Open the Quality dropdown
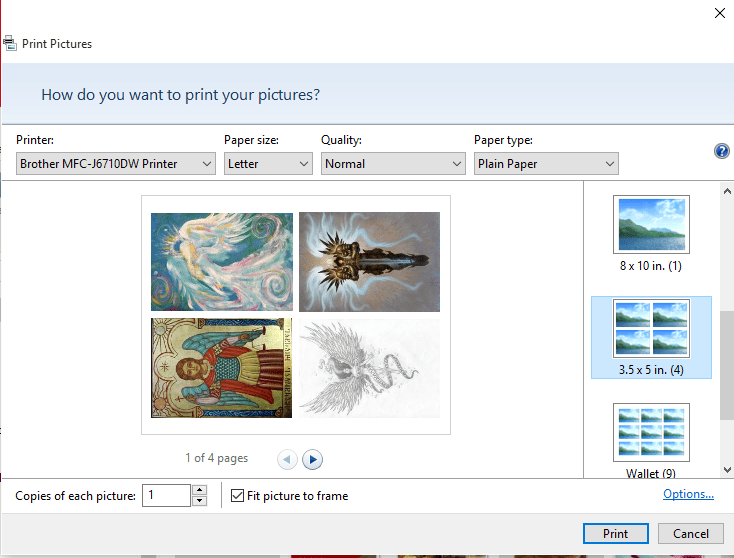 tap(393, 164)
